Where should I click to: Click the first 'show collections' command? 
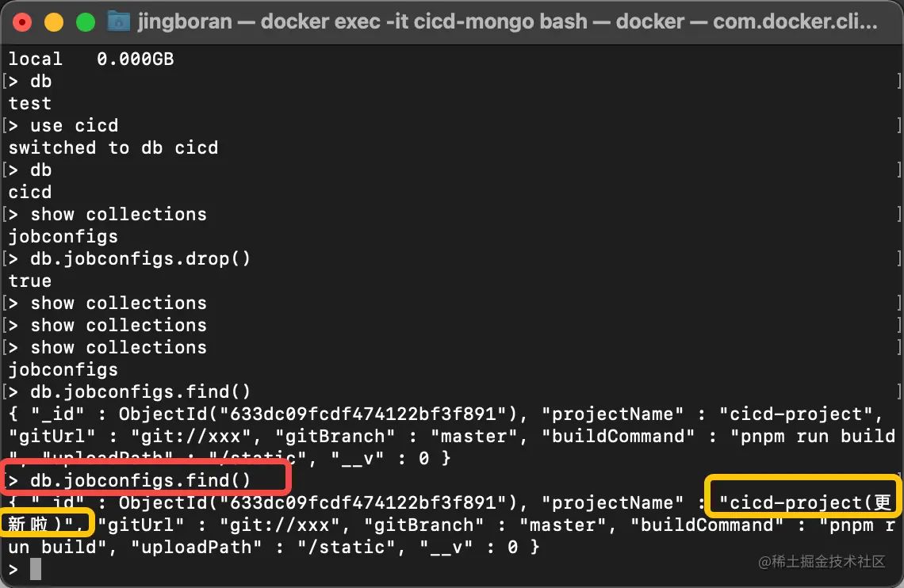pos(118,214)
